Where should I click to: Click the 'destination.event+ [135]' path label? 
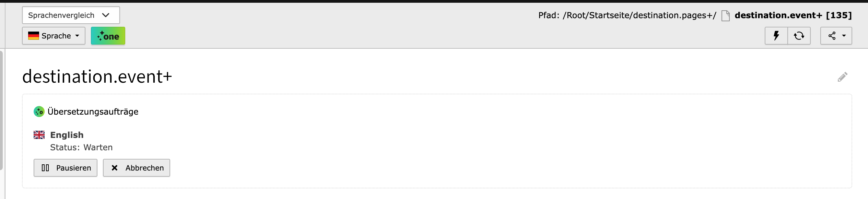[x=793, y=15]
